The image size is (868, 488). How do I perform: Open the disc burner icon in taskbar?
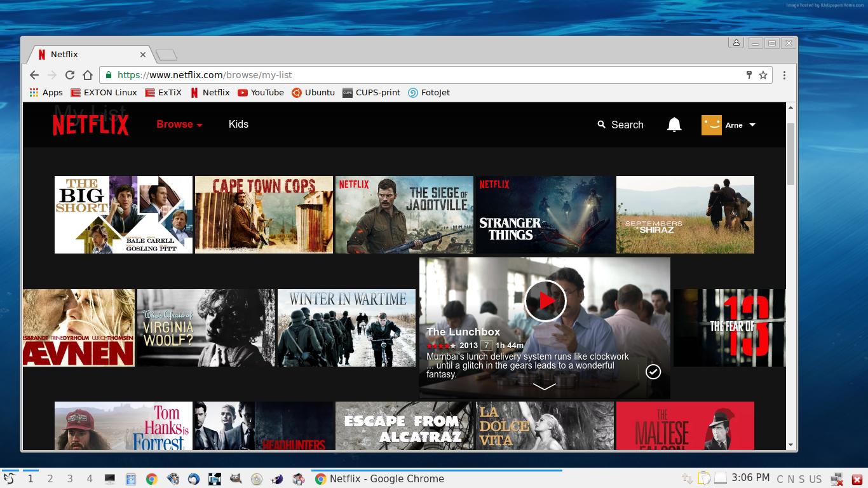point(257,479)
